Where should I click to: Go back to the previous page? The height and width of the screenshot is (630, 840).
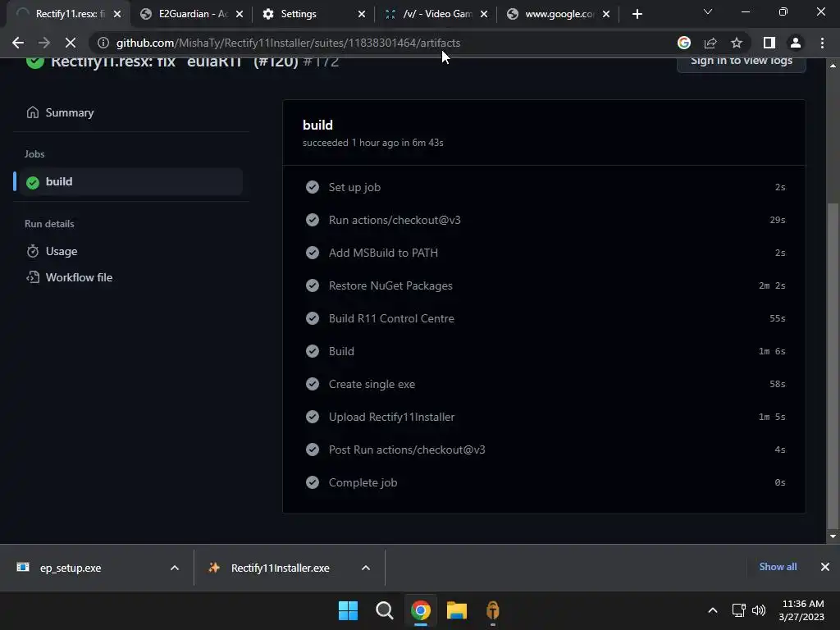click(x=18, y=43)
